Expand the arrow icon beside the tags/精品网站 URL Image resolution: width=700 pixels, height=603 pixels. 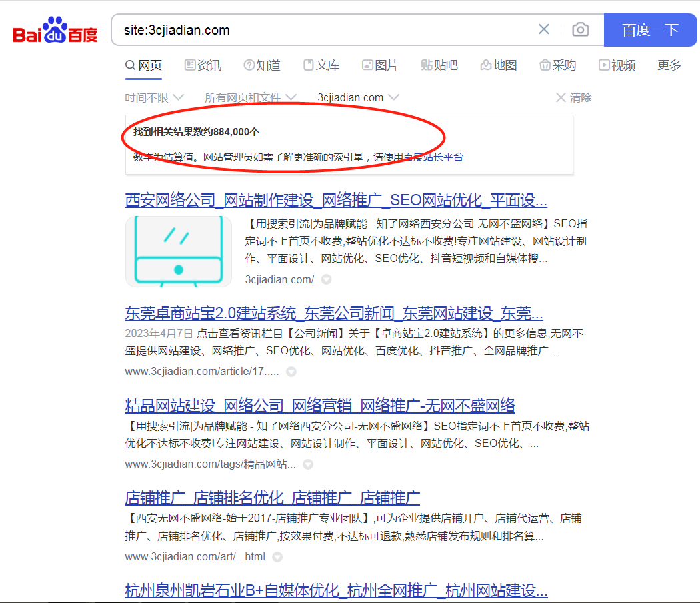(308, 464)
